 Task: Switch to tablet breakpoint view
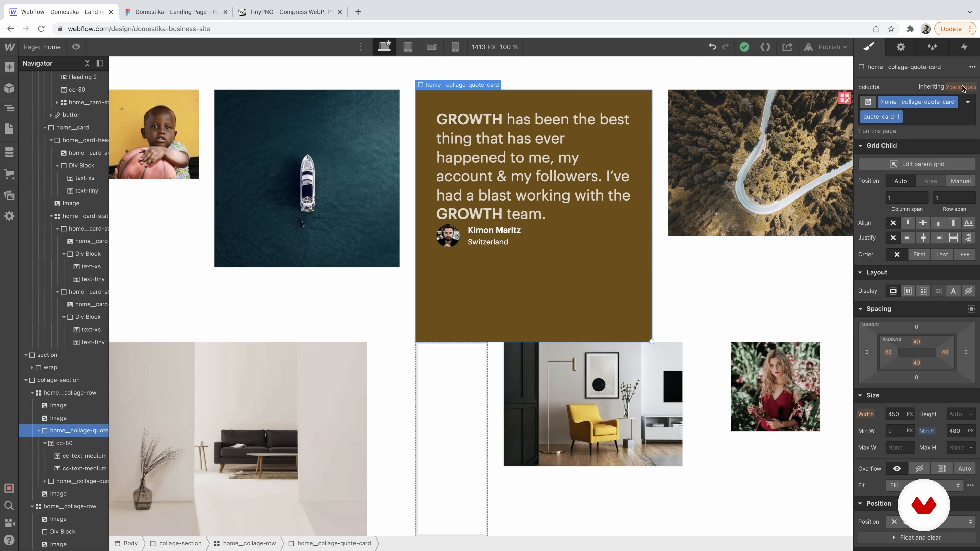408,47
